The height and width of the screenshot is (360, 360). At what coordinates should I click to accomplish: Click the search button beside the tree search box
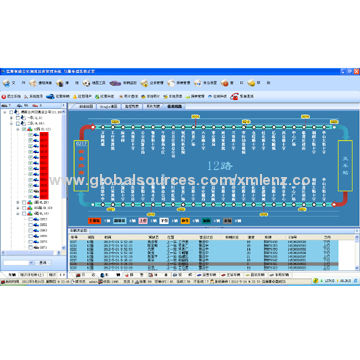point(42,263)
